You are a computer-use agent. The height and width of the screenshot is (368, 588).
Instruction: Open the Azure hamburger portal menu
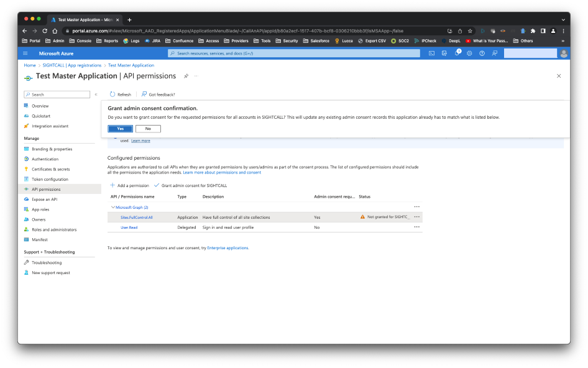point(25,53)
